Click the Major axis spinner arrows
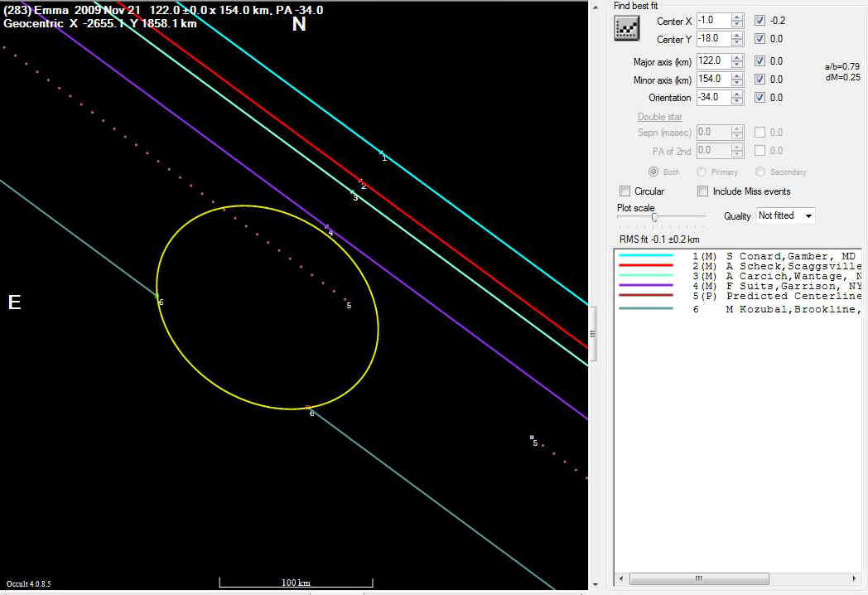 pos(737,61)
